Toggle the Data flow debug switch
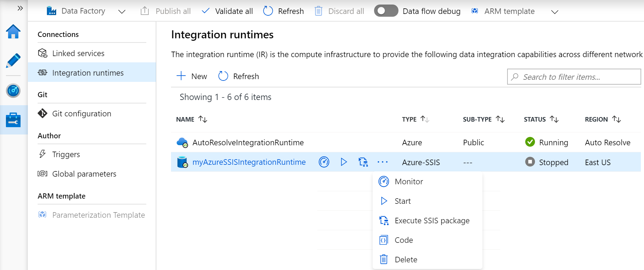The image size is (644, 270). tap(386, 11)
